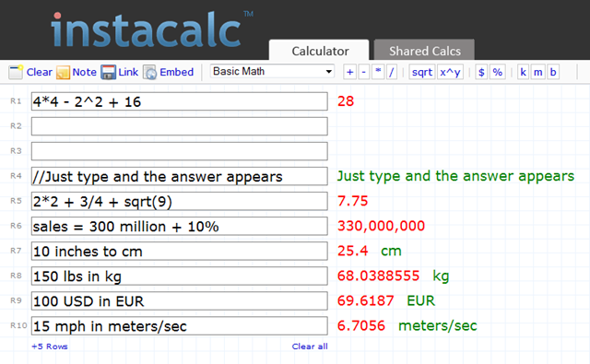Click the percent sign button
The width and height of the screenshot is (590, 364).
pyautogui.click(x=498, y=72)
